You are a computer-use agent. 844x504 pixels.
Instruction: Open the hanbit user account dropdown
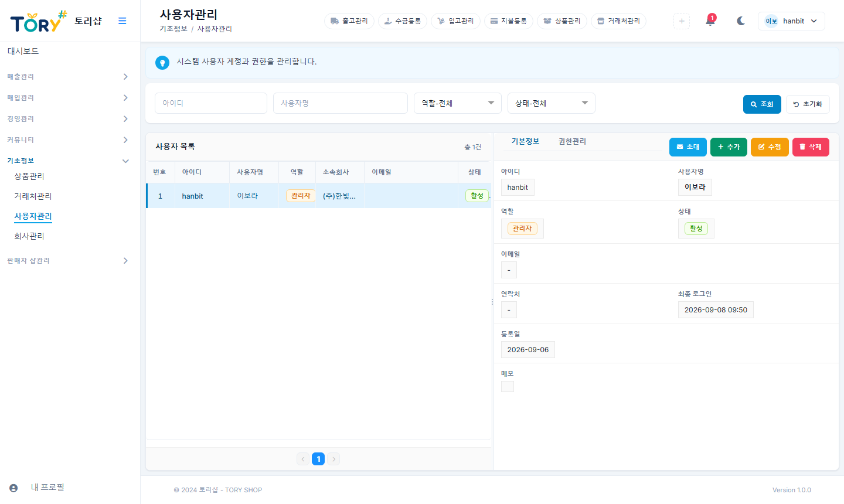pos(791,21)
